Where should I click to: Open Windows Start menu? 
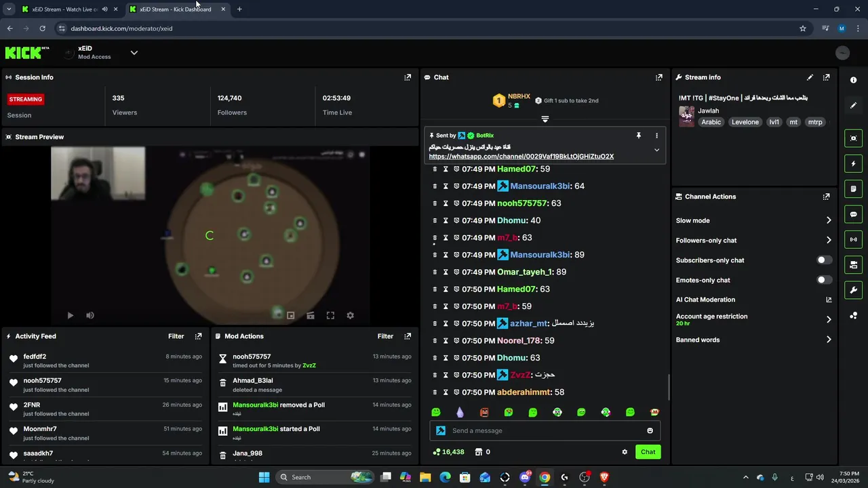[x=264, y=477]
